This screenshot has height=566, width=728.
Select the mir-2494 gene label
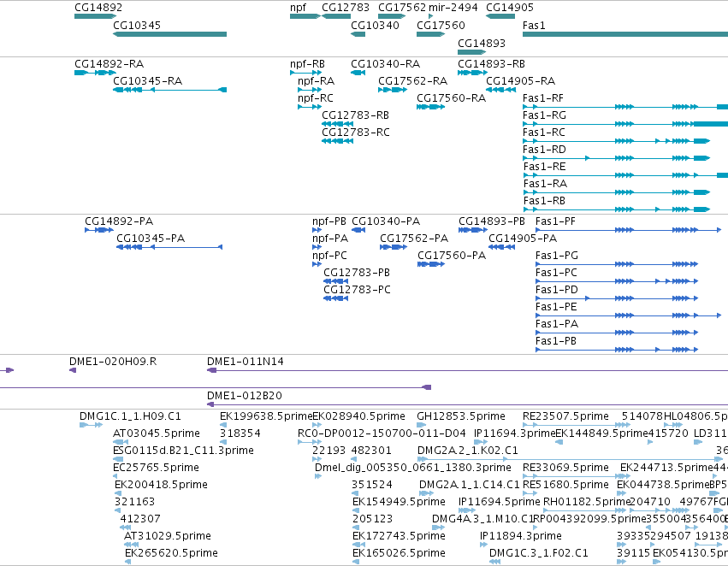pos(453,8)
